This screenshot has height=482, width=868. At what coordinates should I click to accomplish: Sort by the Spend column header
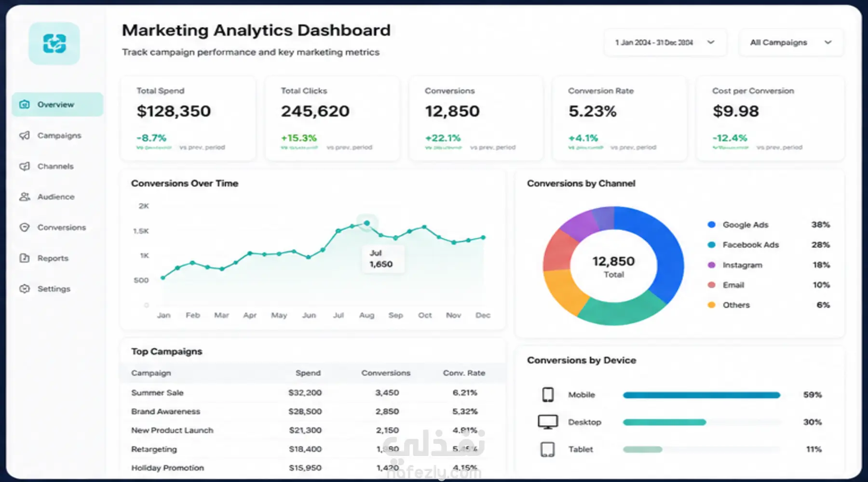click(x=308, y=373)
